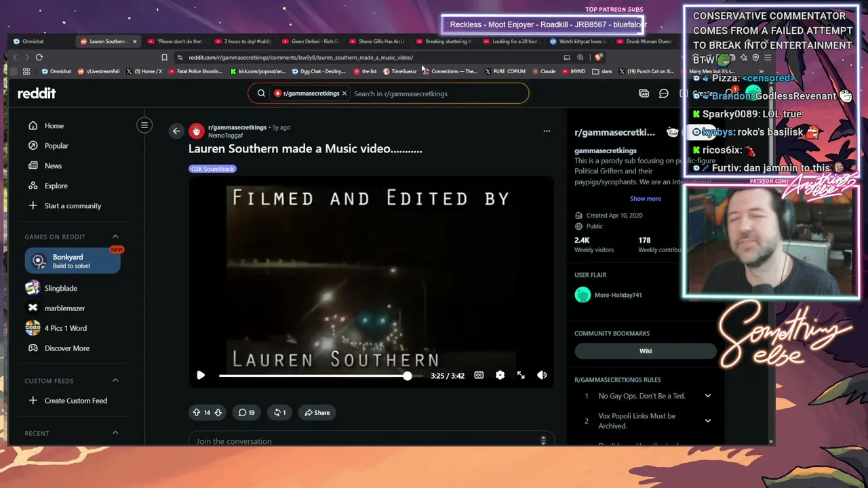This screenshot has width=868, height=488.
Task: Collapse the left navigation sidebar
Action: coord(144,125)
